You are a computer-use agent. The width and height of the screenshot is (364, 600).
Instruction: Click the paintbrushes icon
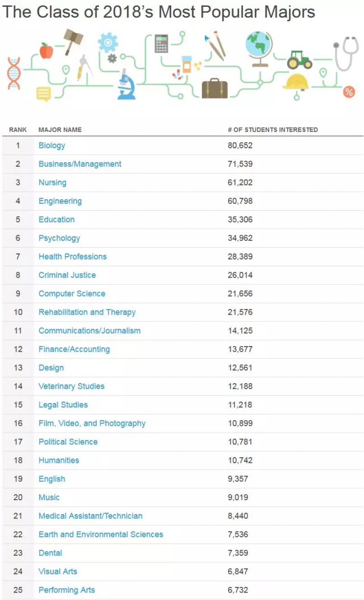215,46
